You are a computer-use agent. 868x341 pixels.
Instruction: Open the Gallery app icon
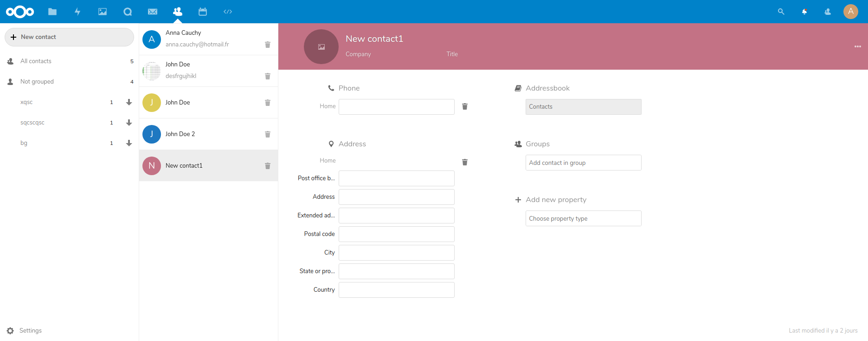click(x=103, y=12)
